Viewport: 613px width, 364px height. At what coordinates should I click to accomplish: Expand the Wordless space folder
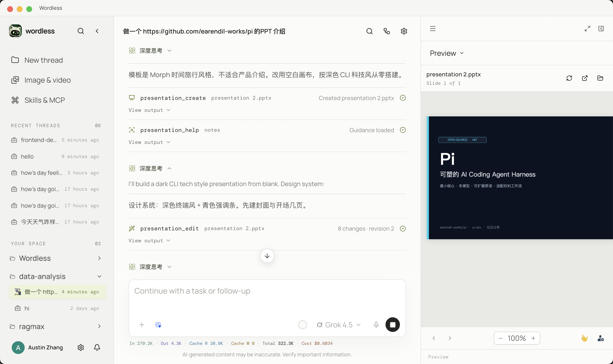55,258
